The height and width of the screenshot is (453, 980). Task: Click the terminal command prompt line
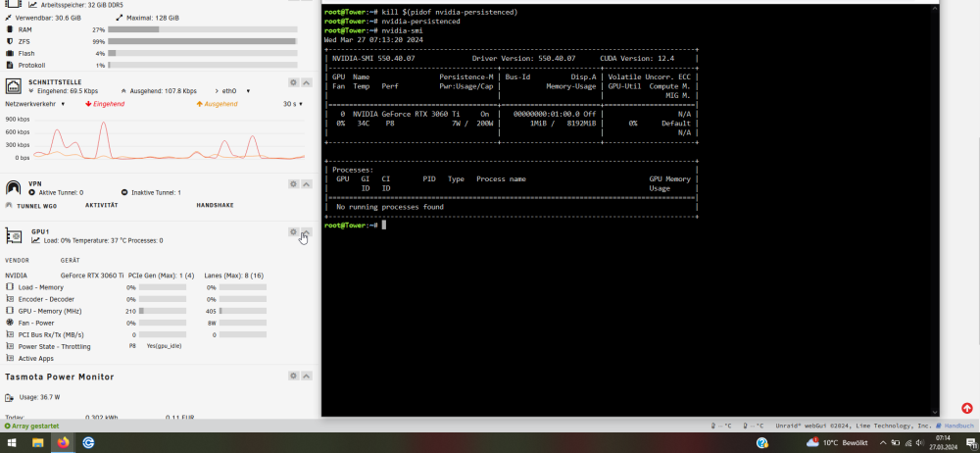click(x=355, y=225)
